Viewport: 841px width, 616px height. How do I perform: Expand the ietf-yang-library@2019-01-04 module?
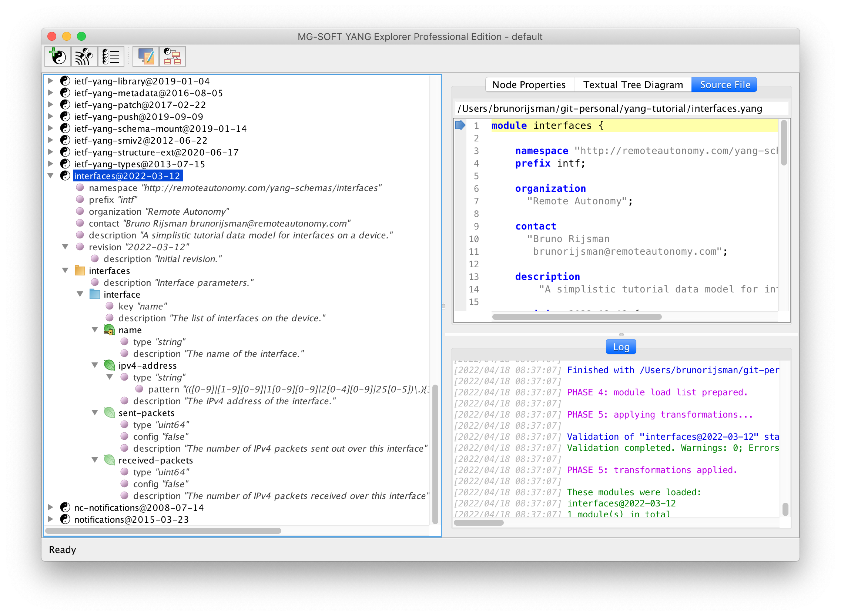pyautogui.click(x=50, y=81)
